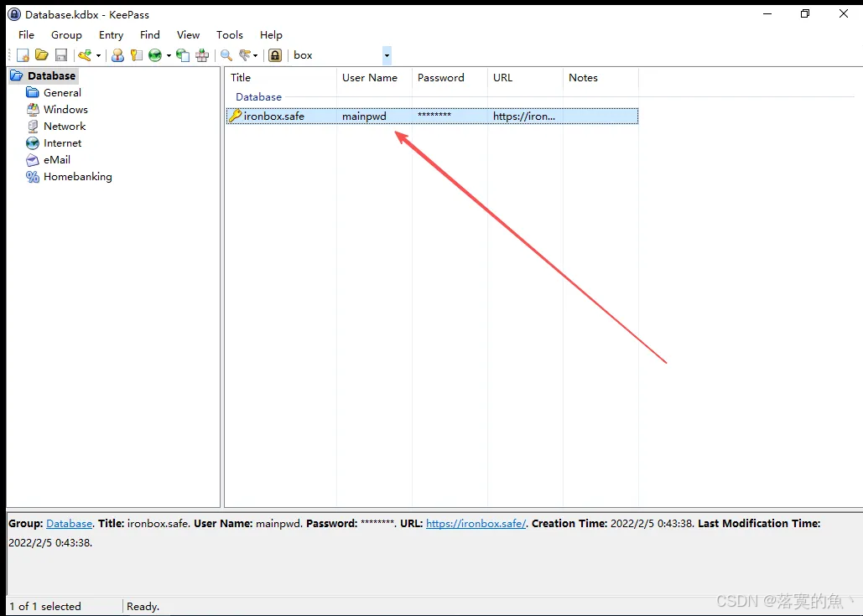Restore down the KeePass window

point(805,13)
